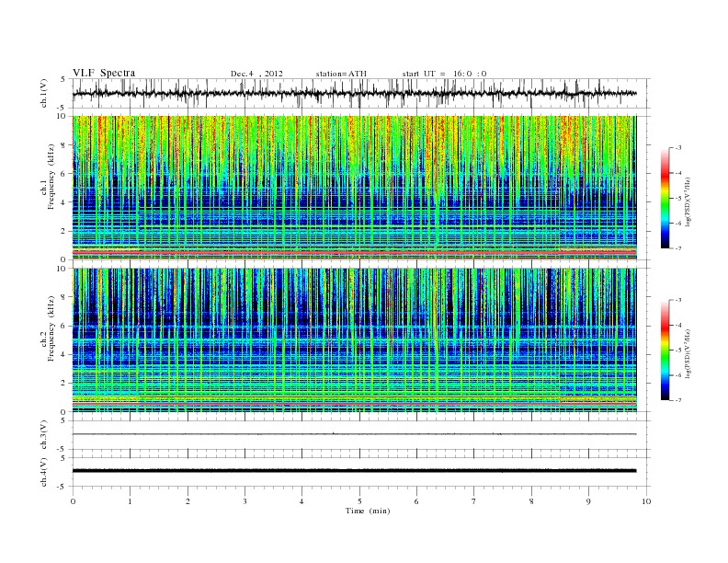Click inside the ch.1 spectrogram panel
The height and width of the screenshot is (563, 728).
[x=354, y=188]
